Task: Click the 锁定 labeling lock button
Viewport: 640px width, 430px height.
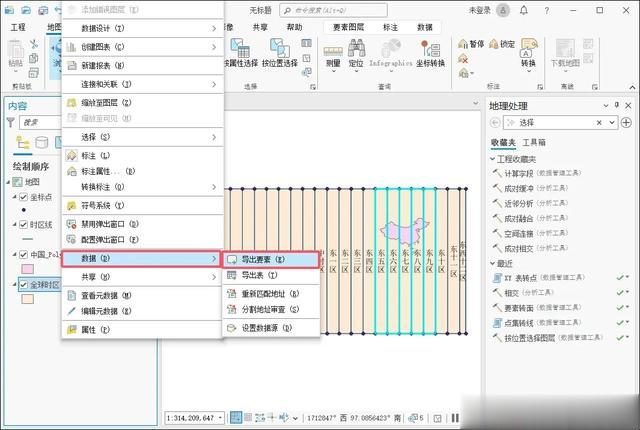Action: click(x=502, y=44)
